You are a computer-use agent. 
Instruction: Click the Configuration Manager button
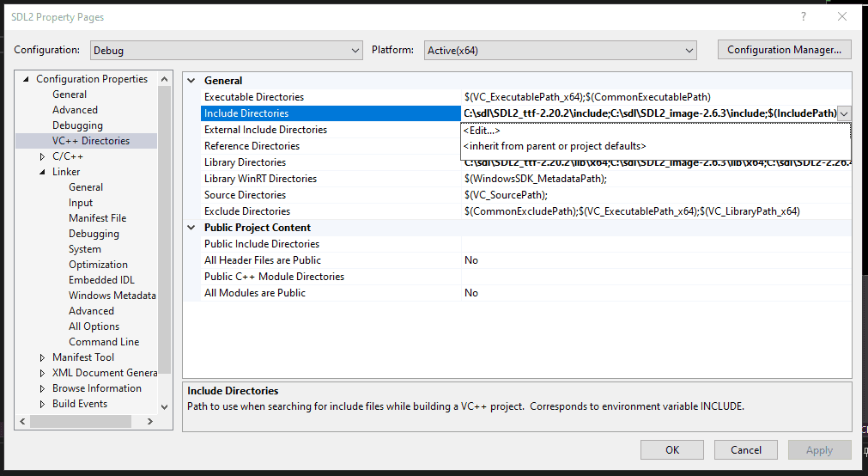784,50
